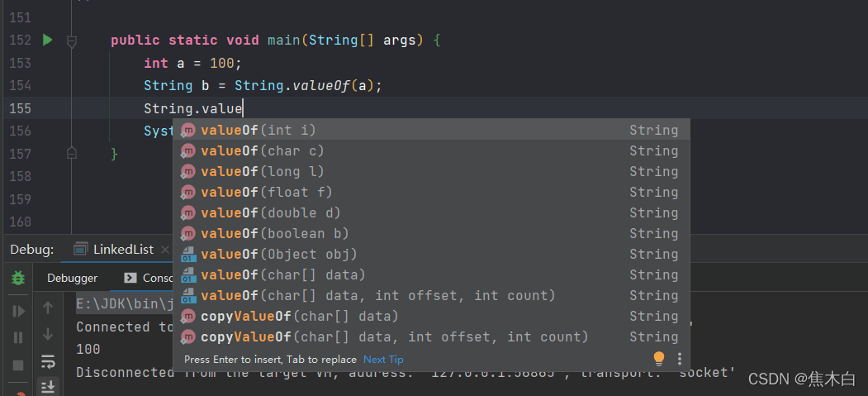Open the three-dot options in completion popup

(x=679, y=359)
